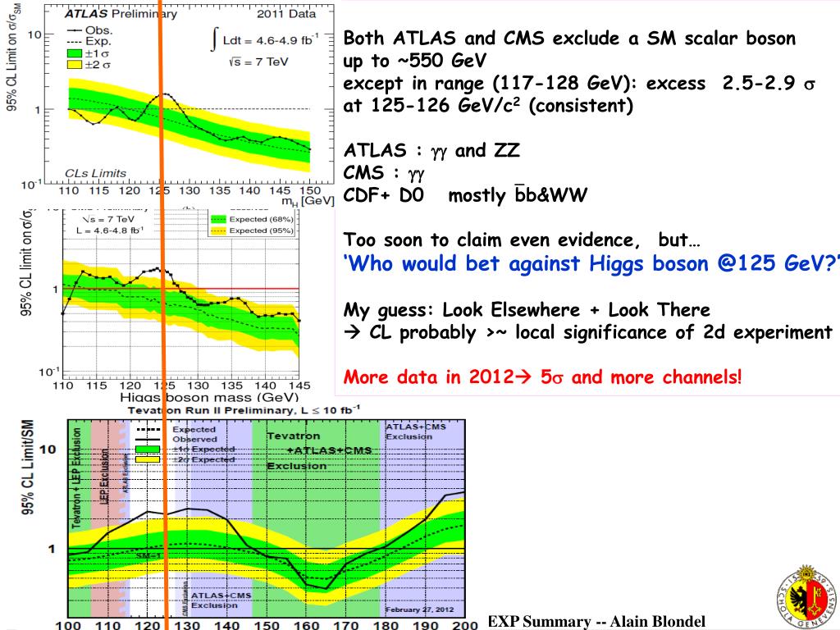Screen dimensions: 840x630
Task: Click the 'ATLAS Preliminary' plot title
Action: tap(121, 14)
